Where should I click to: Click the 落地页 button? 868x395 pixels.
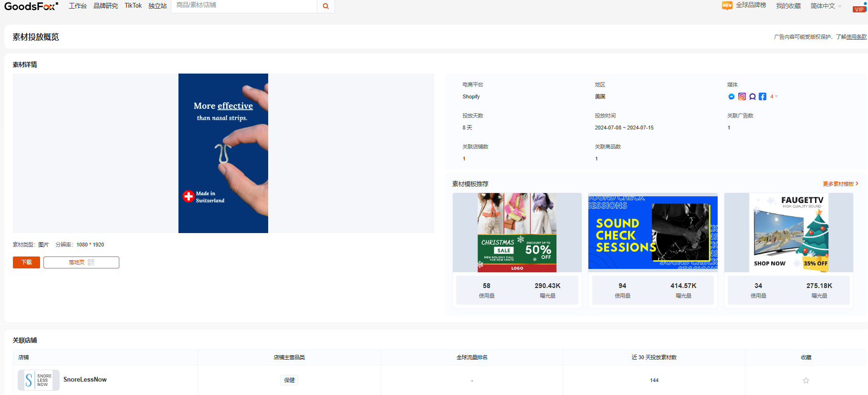(x=81, y=262)
